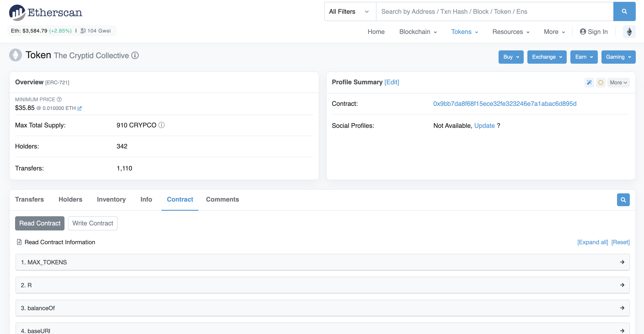Click info icon next to 910 CRYPCO
This screenshot has width=644, height=334.
click(161, 125)
